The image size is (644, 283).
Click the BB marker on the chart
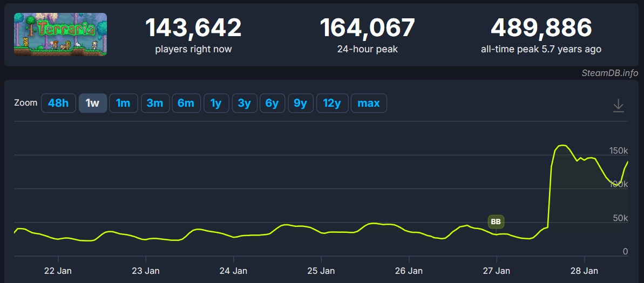click(496, 222)
